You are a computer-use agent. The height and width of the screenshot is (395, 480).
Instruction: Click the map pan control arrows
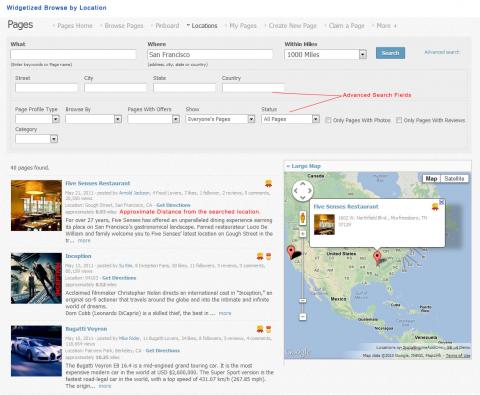[x=303, y=191]
